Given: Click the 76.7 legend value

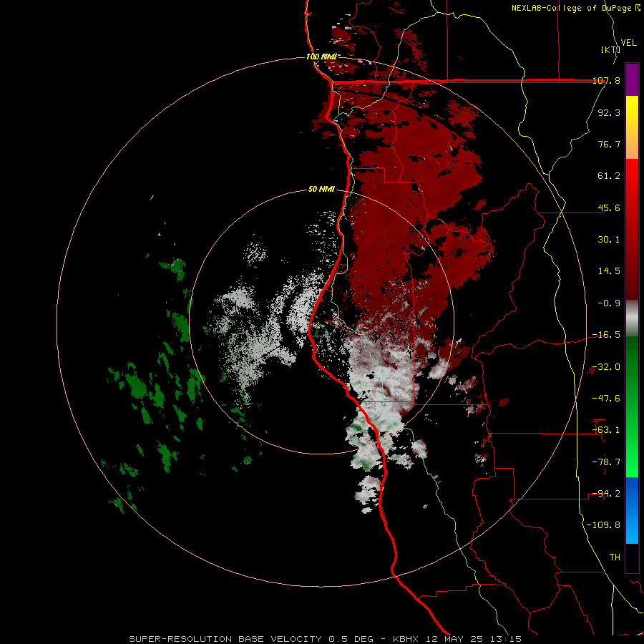Looking at the screenshot, I should (x=609, y=144).
